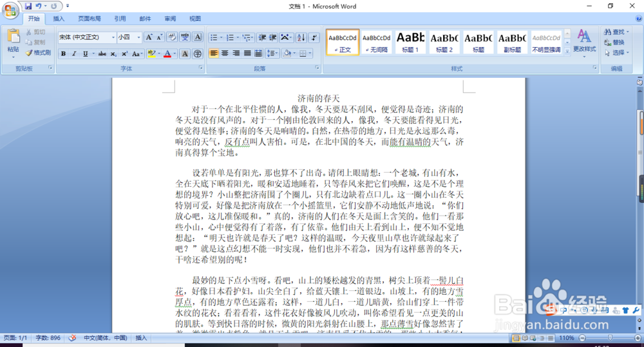Align text left
Image resolution: width=644 pixels, height=347 pixels.
[214, 53]
